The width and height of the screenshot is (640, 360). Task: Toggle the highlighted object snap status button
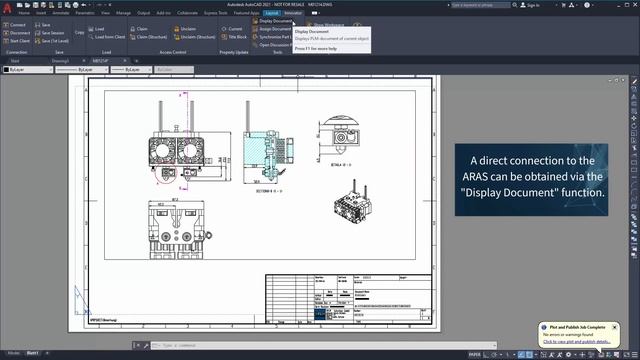(529, 354)
